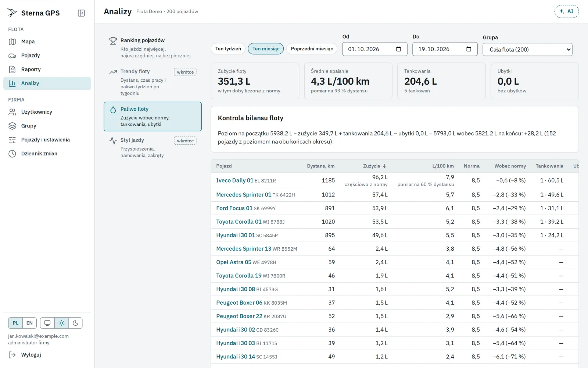This screenshot has width=588, height=368.
Task: Open the Mapa map icon
Action: click(x=12, y=42)
